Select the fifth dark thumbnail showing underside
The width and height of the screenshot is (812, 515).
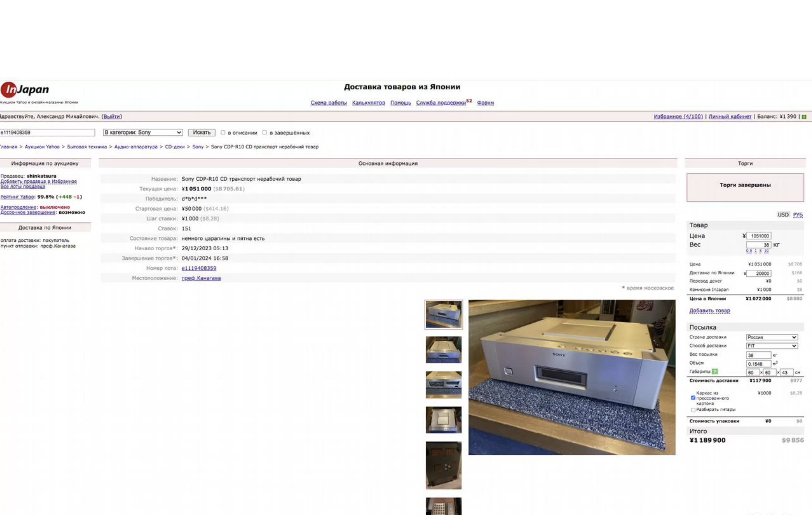(443, 465)
